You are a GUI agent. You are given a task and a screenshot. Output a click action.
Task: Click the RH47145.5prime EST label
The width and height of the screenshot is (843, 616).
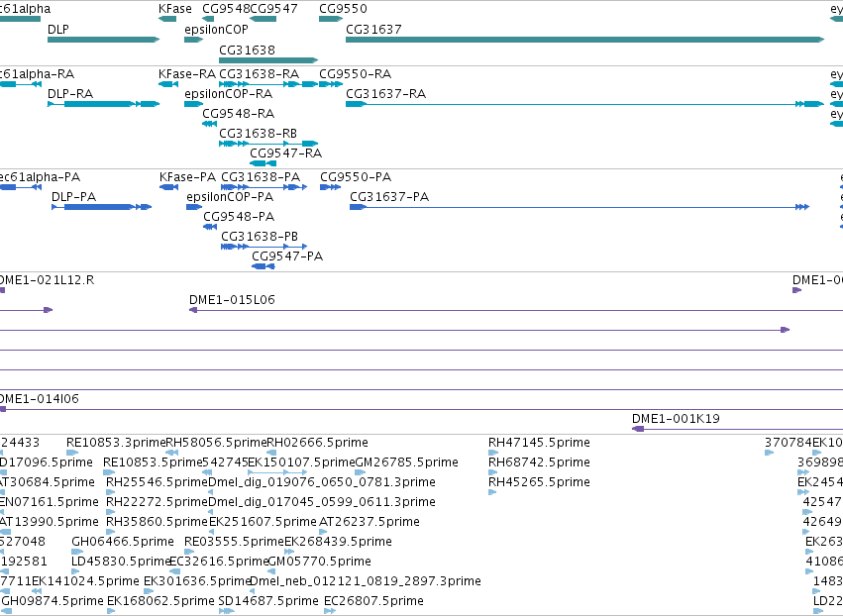[539, 443]
